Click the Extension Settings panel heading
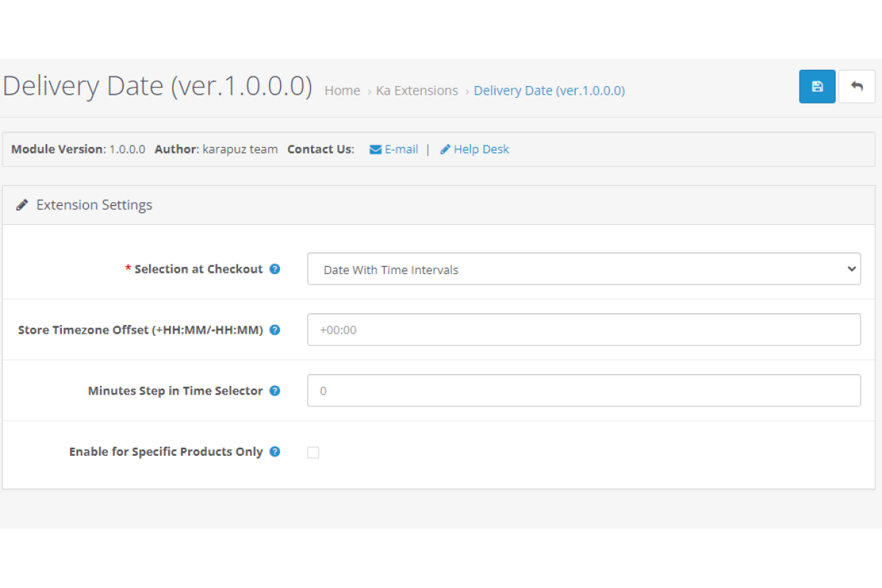 [x=94, y=205]
